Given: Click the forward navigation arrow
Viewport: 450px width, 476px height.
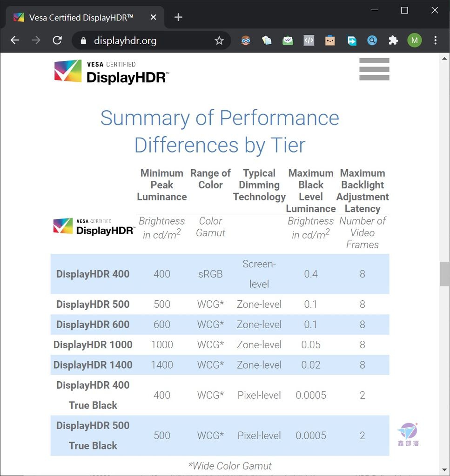Looking at the screenshot, I should pos(36,40).
